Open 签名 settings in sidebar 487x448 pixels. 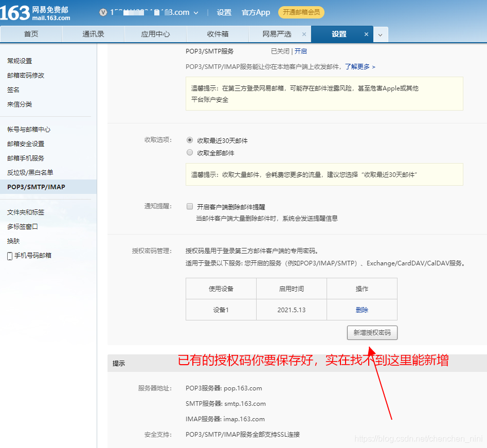coord(13,90)
